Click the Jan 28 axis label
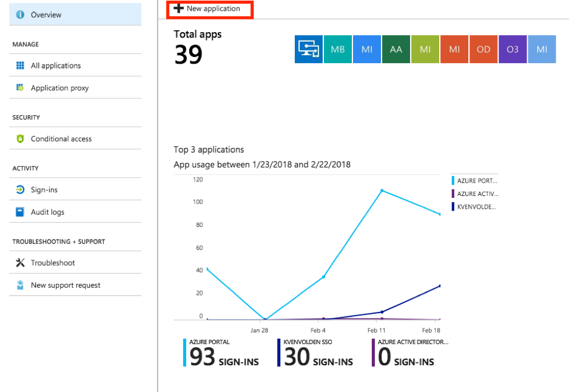The image size is (569, 392). (259, 330)
